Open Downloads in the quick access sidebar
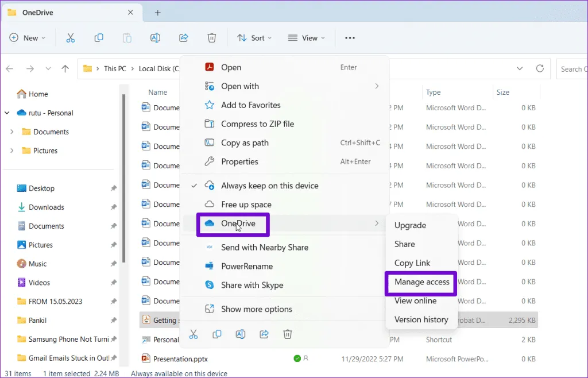 [x=46, y=207]
